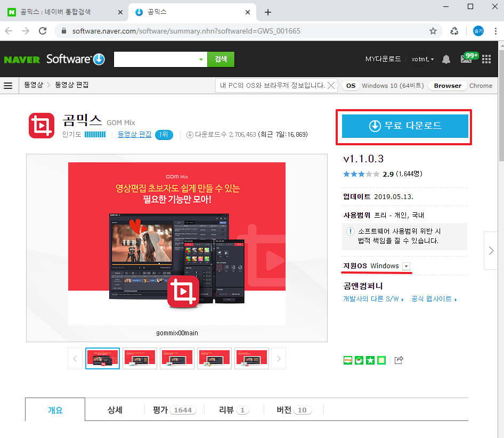Image resolution: width=504 pixels, height=438 pixels.
Task: Click the main gommix00main preview image
Action: click(x=177, y=244)
